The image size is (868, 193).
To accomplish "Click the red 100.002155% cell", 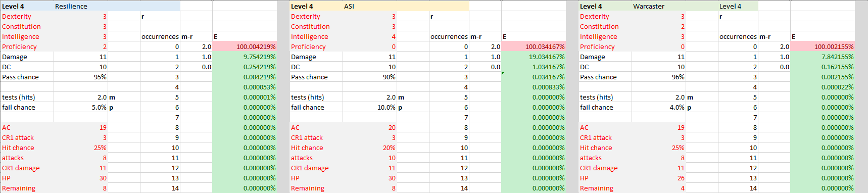I will (823, 46).
